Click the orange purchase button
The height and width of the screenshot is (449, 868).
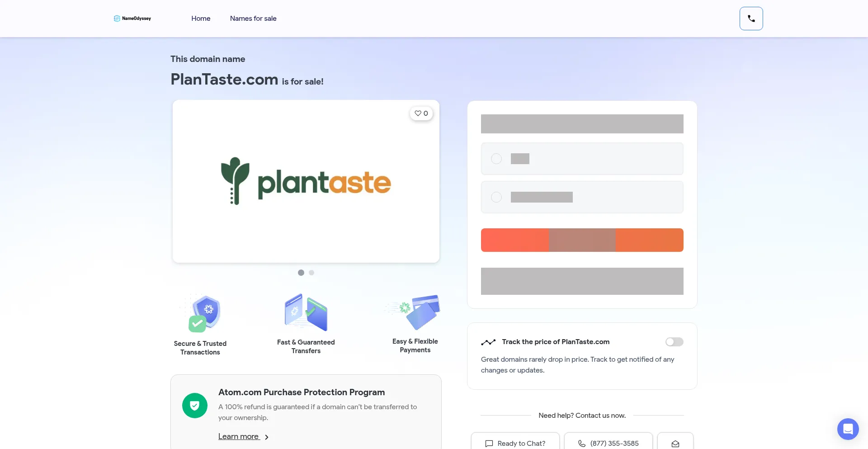click(582, 240)
